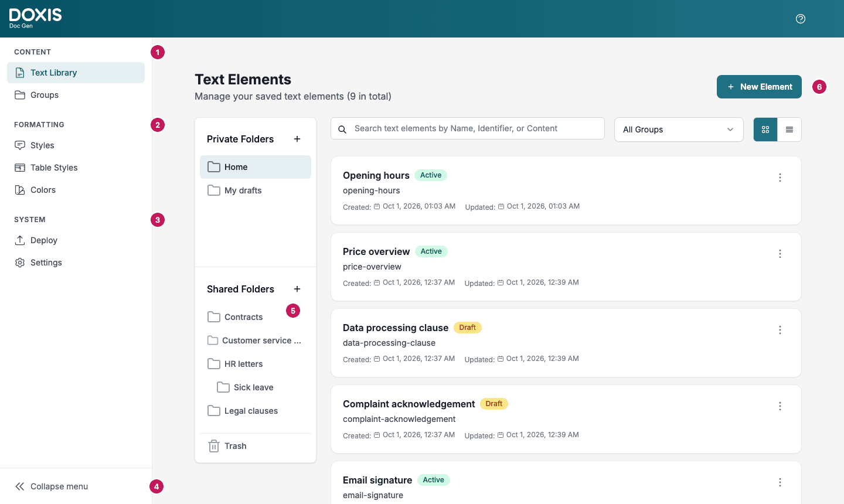The width and height of the screenshot is (844, 504).
Task: Click the text element search field
Action: click(x=468, y=128)
